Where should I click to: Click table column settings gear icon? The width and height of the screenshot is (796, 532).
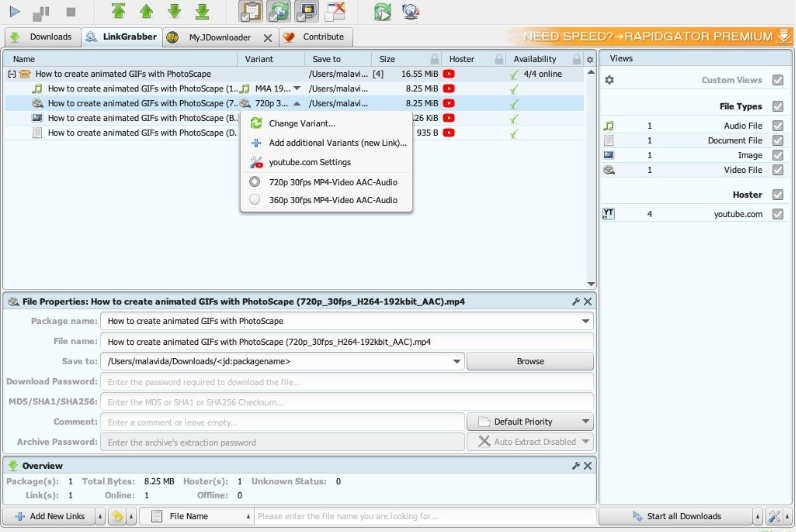point(590,59)
